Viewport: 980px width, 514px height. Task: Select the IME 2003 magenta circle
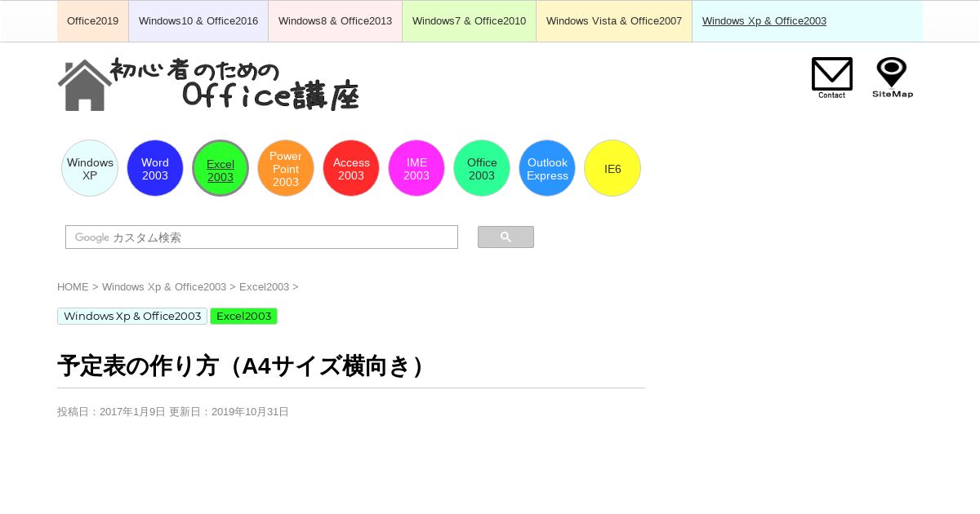point(416,168)
